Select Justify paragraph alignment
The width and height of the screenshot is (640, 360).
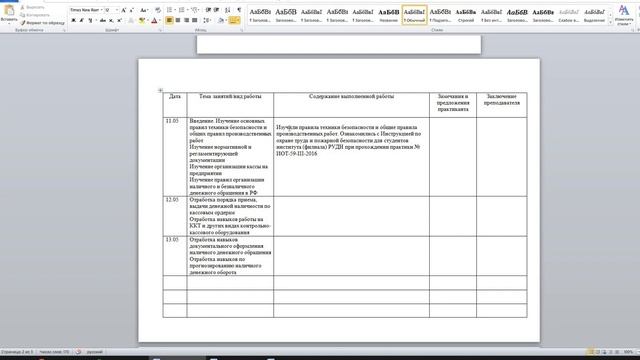click(x=195, y=20)
